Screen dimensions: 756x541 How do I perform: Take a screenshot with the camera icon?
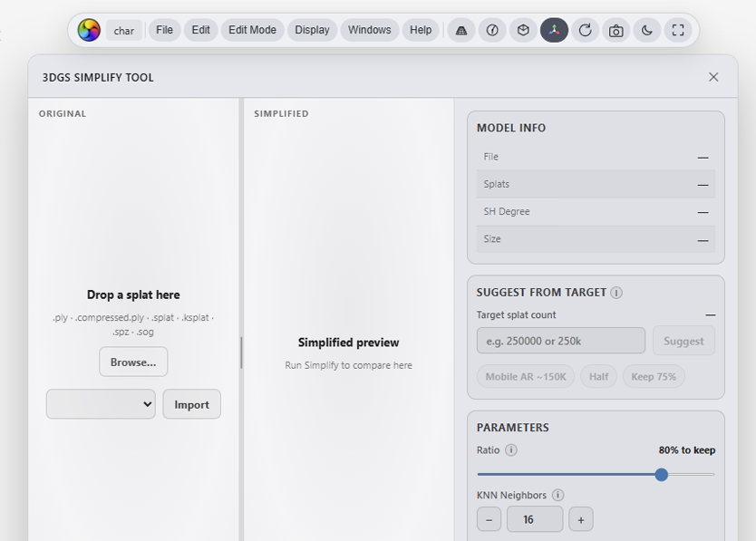pyautogui.click(x=616, y=31)
